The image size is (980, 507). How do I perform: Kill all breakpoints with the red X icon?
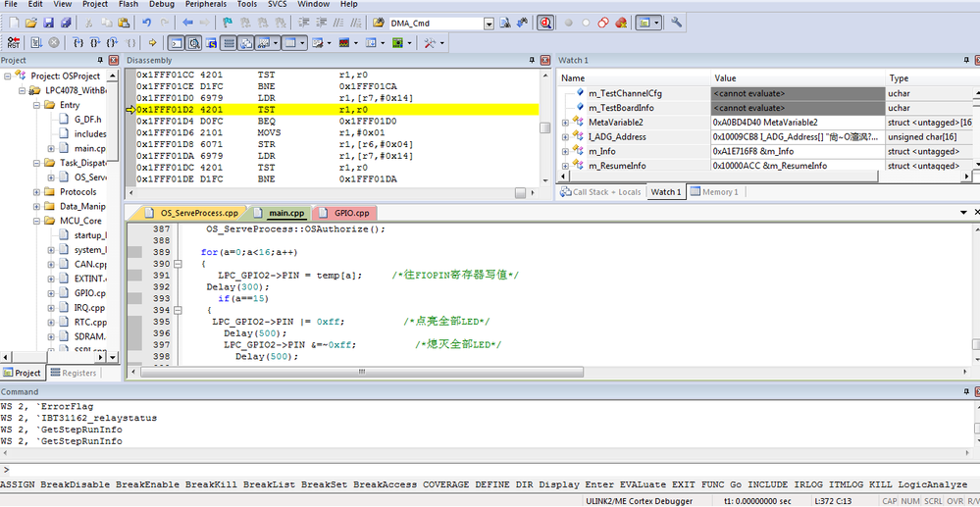pyautogui.click(x=621, y=24)
